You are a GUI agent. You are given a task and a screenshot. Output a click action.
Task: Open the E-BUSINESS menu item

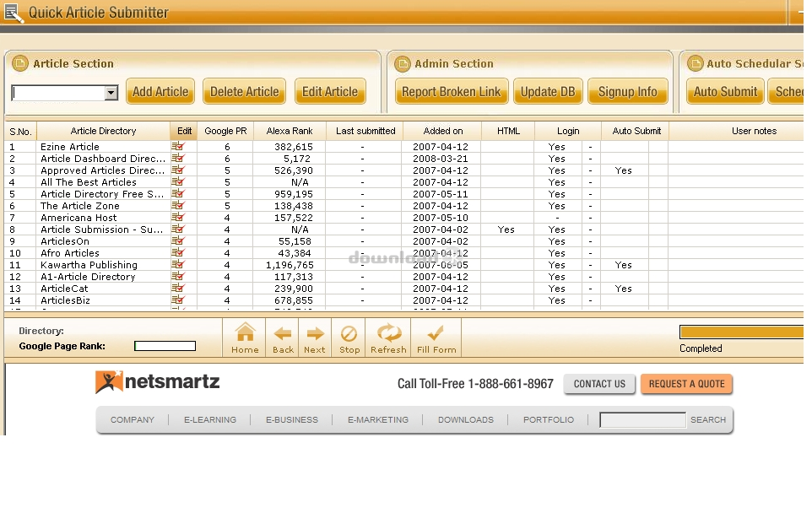tap(291, 420)
